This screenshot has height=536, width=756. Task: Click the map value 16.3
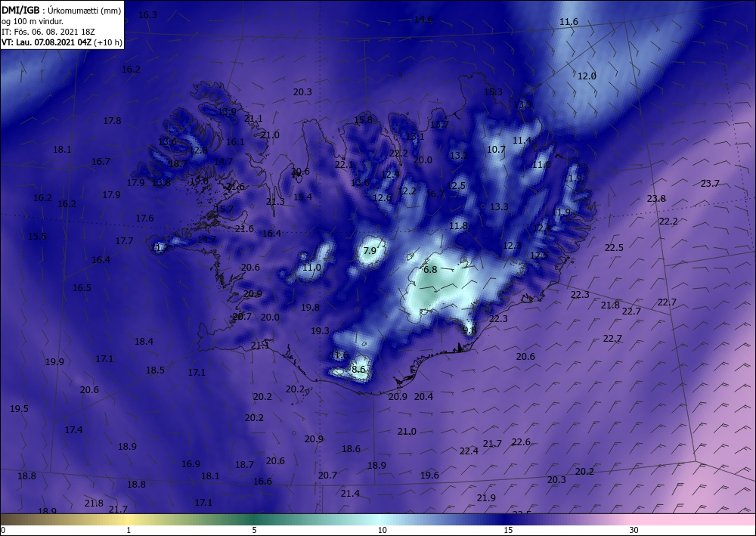[x=147, y=14]
